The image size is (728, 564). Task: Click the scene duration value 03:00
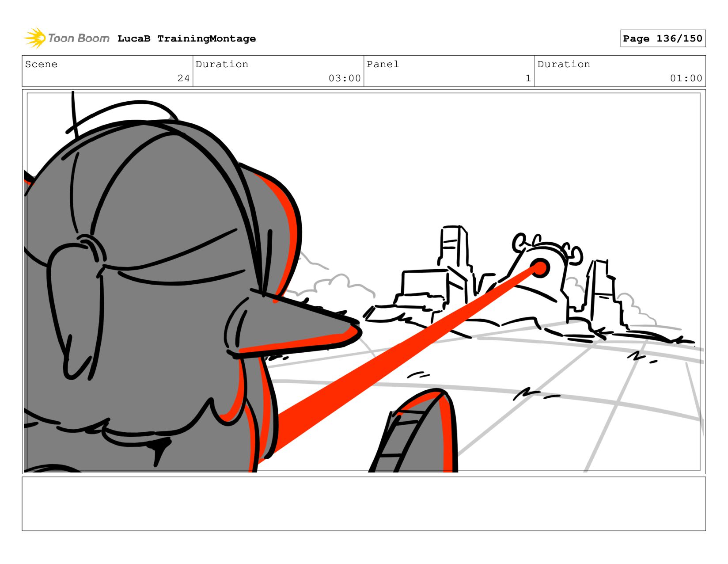[345, 78]
